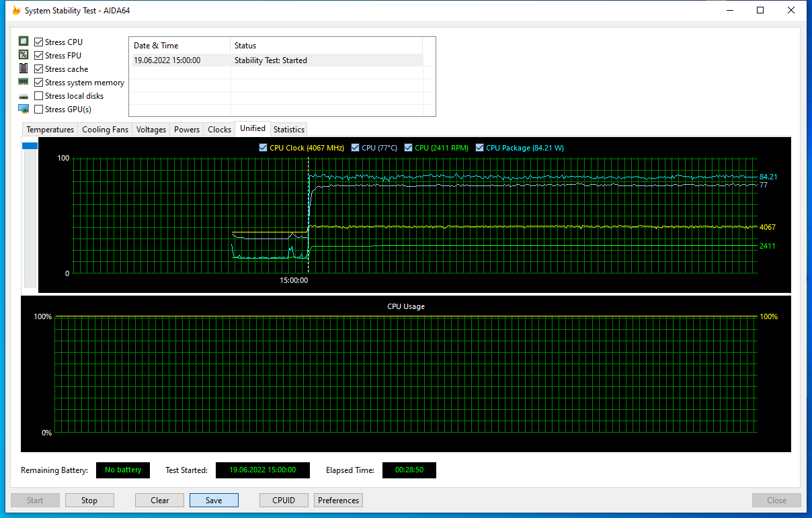812x518 pixels.
Task: Enable the Stress local disks checkbox
Action: (39, 95)
